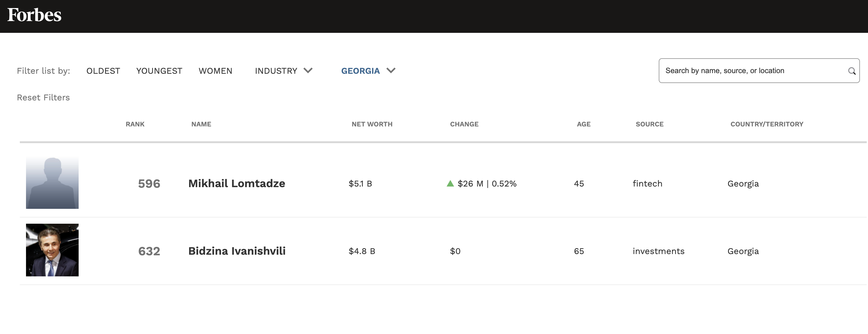This screenshot has height=334, width=868.
Task: Sort by RANK column header
Action: click(x=135, y=124)
